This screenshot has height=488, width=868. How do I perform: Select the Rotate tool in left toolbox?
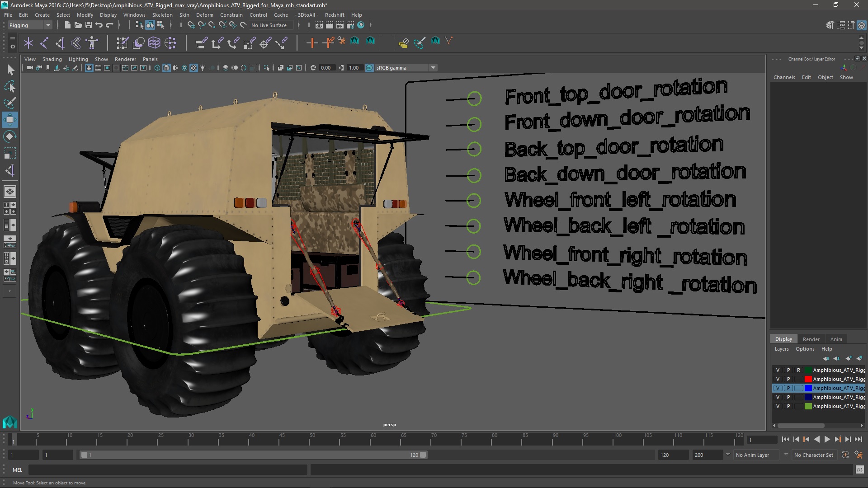click(x=9, y=136)
